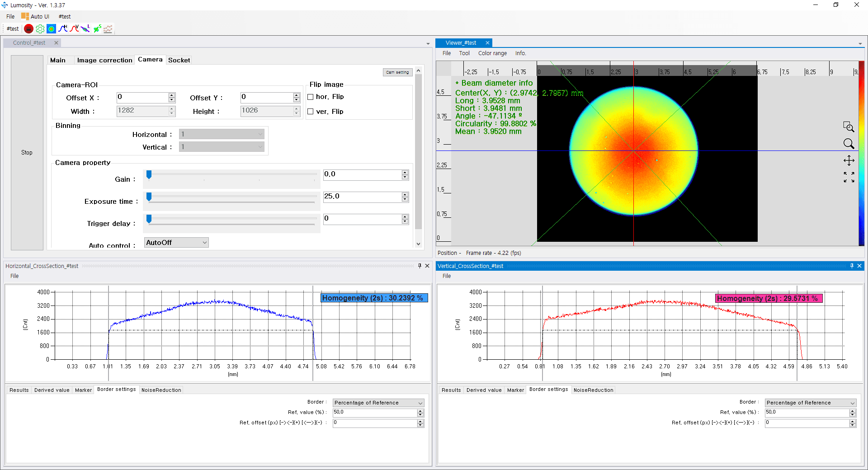Viewport: 868px width, 470px height.
Task: Select the pan move tool in viewer
Action: [849, 160]
